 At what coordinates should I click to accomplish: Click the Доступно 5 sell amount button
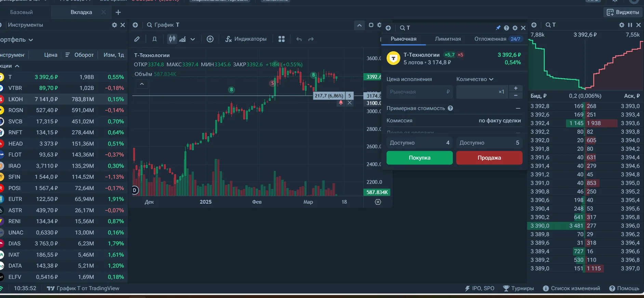(x=489, y=143)
